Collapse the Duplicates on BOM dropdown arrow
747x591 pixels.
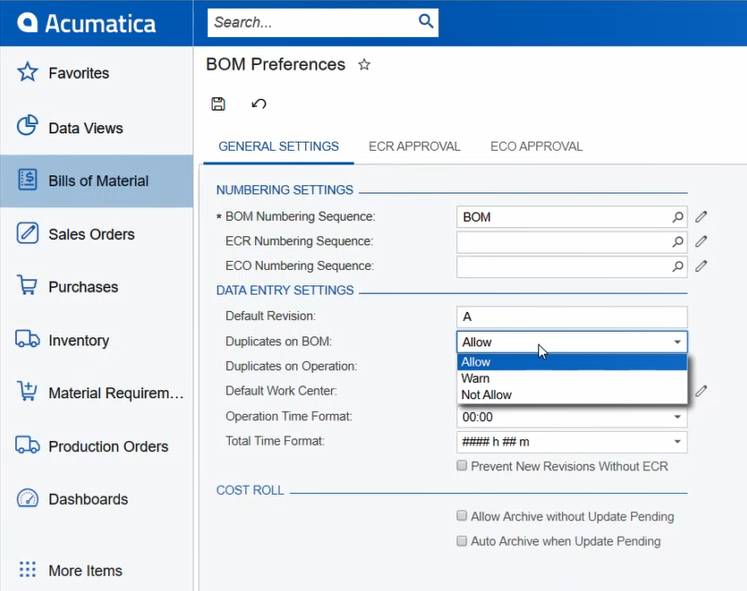pos(677,342)
